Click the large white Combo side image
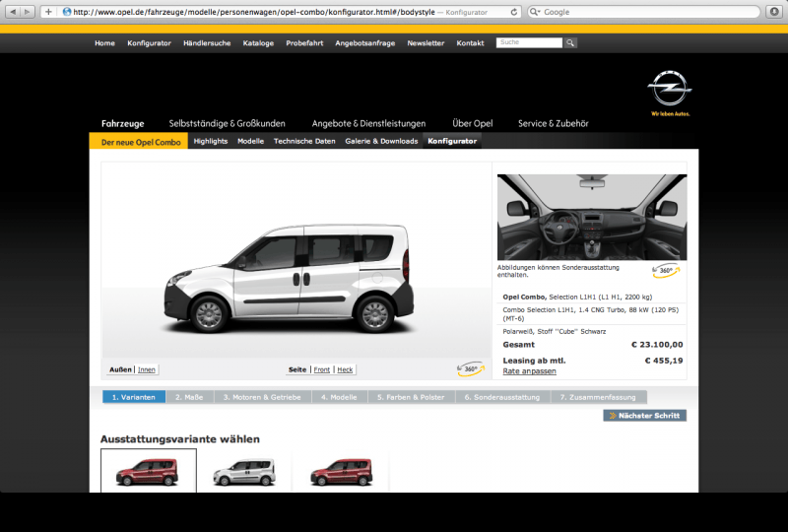This screenshot has height=532, width=788. 290,278
